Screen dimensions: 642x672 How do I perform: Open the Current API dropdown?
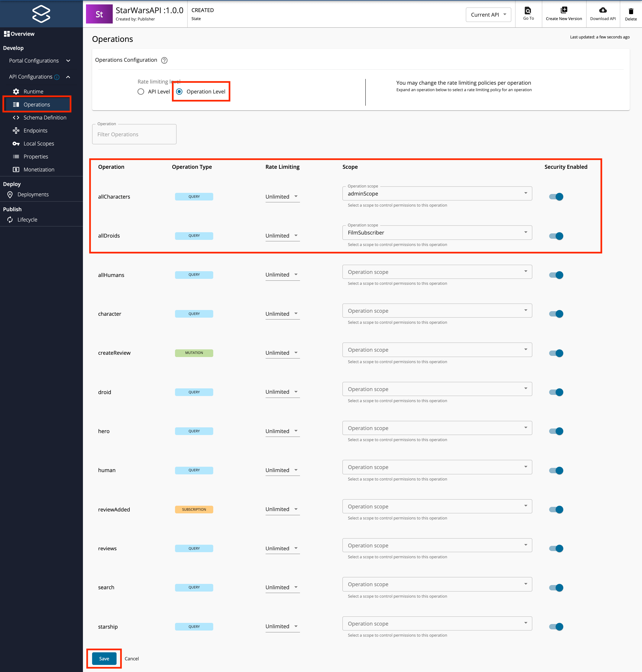[488, 15]
